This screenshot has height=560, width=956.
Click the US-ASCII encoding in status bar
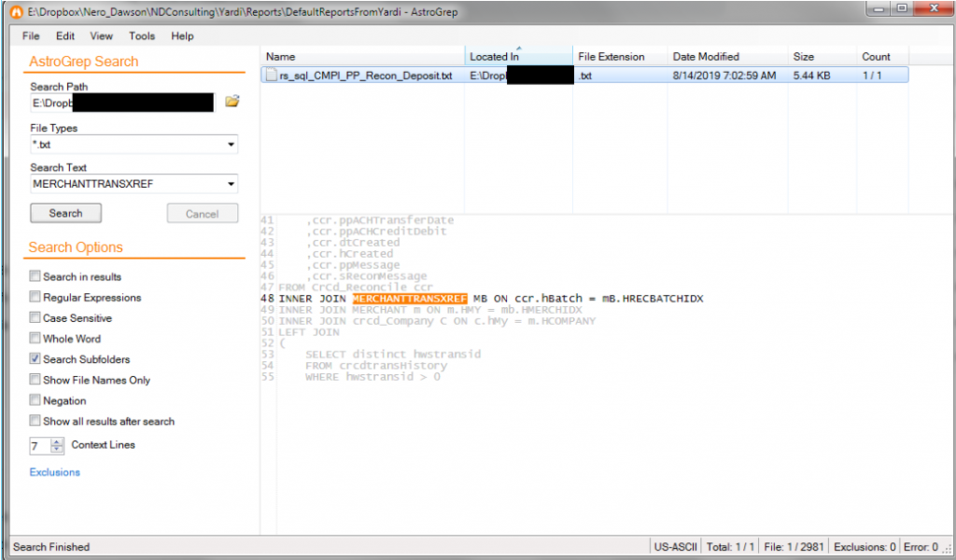(x=676, y=547)
